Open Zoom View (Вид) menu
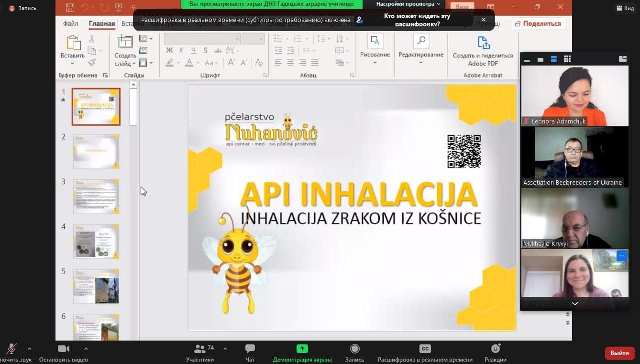The height and width of the screenshot is (364, 640). click(x=625, y=8)
